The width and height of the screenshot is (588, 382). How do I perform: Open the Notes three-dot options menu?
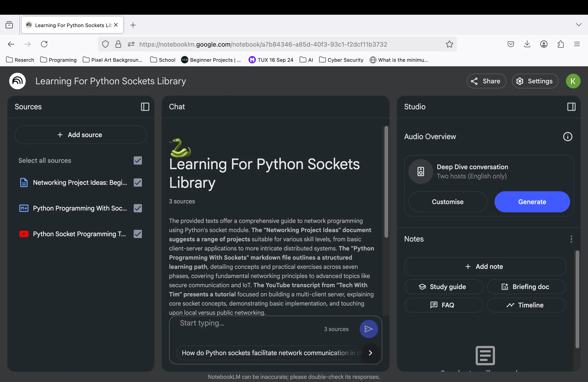[571, 239]
